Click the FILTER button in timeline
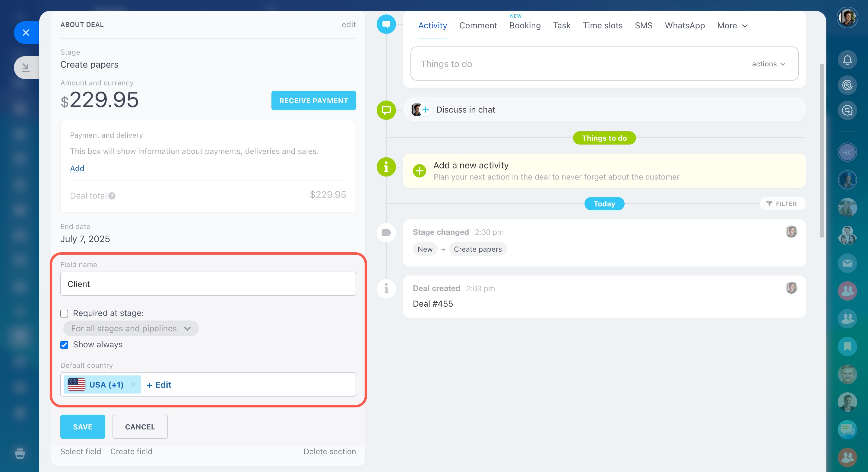The image size is (868, 472). coord(782,204)
